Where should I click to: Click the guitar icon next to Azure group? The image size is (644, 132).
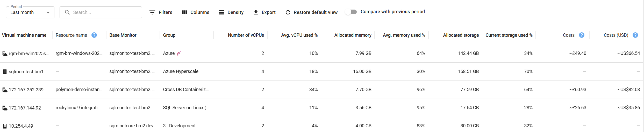point(179,53)
